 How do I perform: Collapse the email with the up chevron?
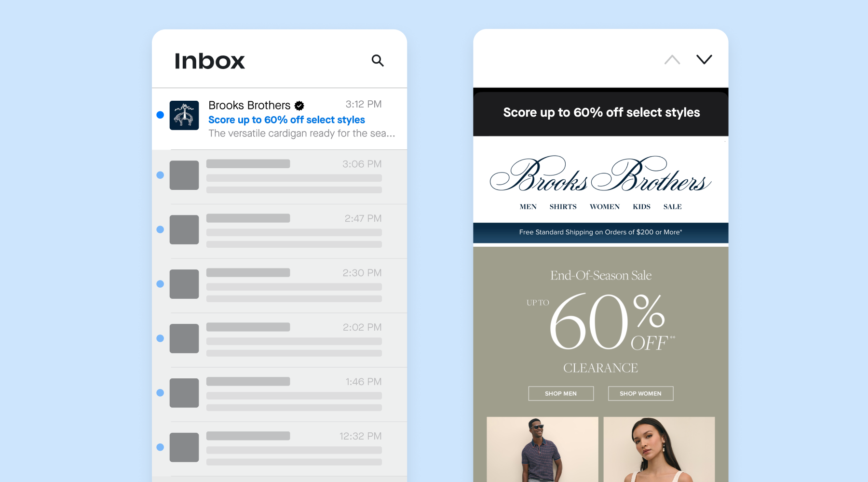(x=672, y=59)
